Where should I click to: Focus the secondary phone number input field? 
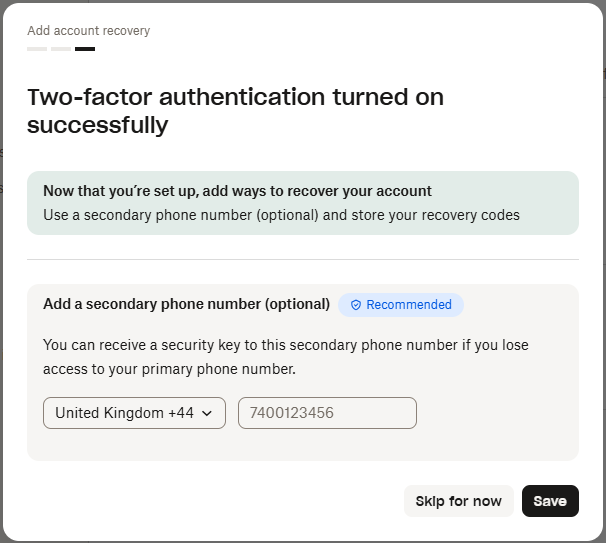[327, 413]
